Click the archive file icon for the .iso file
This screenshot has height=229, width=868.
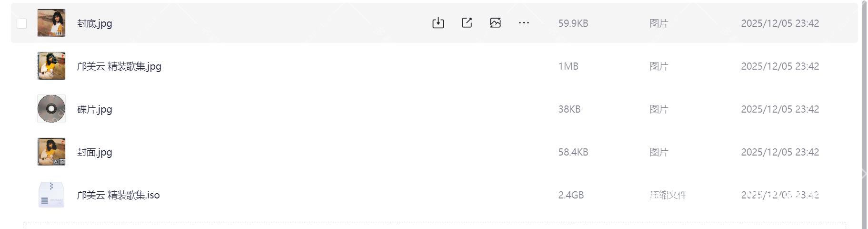click(x=51, y=195)
